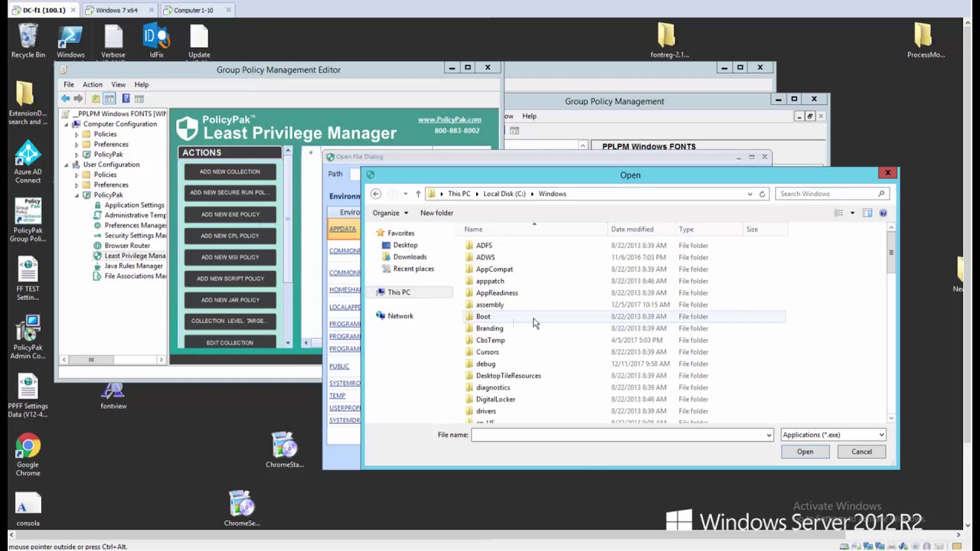Change the file view layout icon
The width and height of the screenshot is (980, 551).
(839, 213)
